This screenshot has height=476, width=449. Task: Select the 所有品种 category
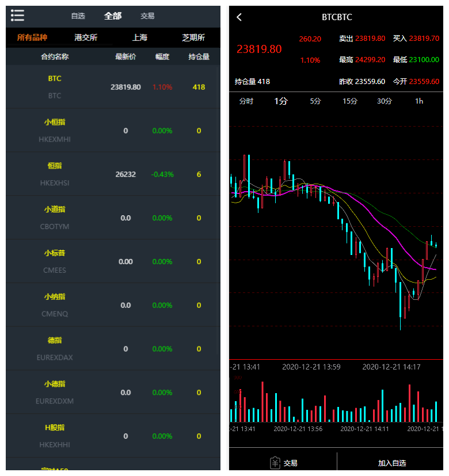32,37
